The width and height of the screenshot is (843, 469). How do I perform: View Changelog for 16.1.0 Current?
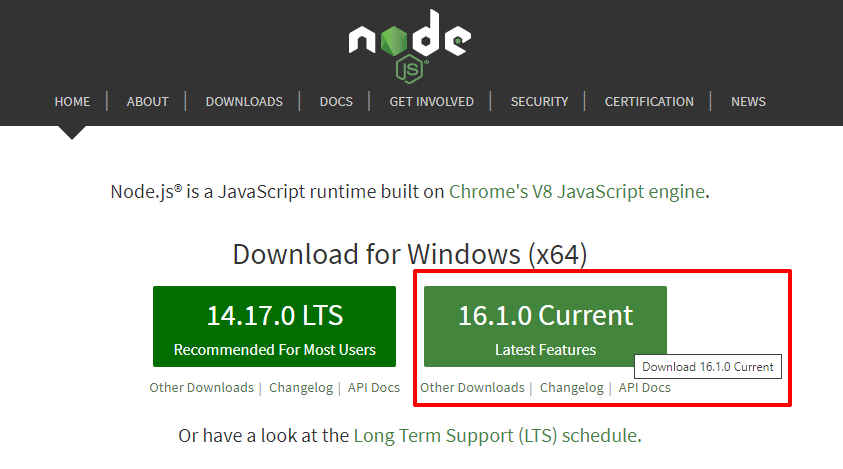pyautogui.click(x=571, y=388)
